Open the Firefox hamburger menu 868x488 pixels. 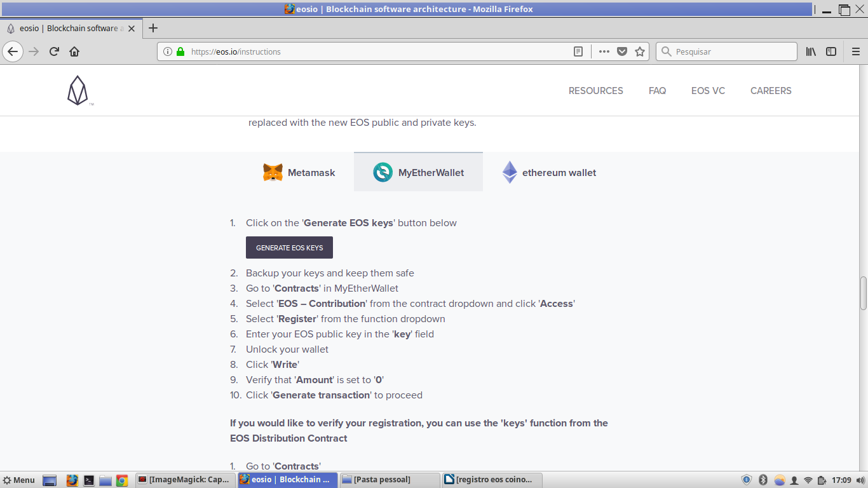[x=856, y=51]
